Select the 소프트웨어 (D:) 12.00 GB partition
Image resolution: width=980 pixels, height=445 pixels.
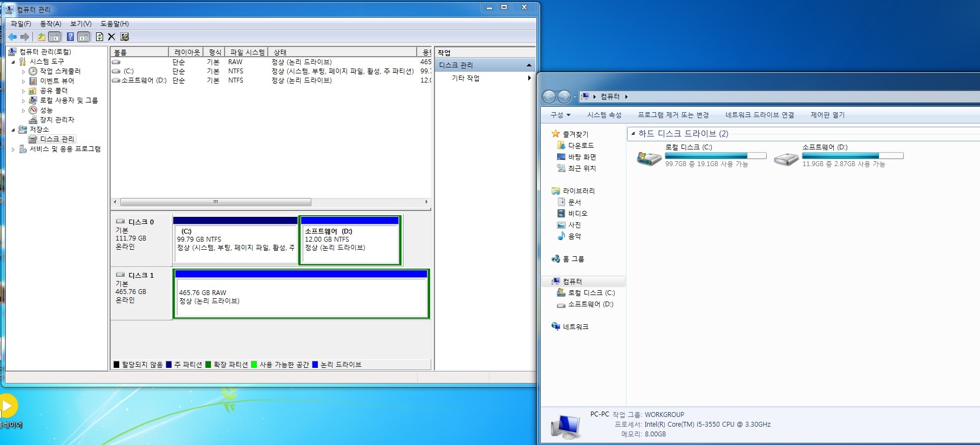pos(350,241)
